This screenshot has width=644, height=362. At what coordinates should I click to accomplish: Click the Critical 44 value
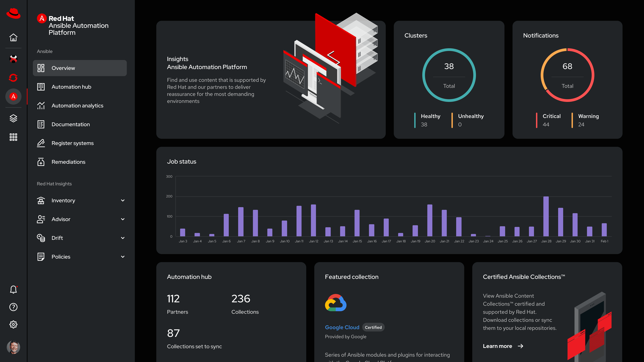[x=546, y=124]
